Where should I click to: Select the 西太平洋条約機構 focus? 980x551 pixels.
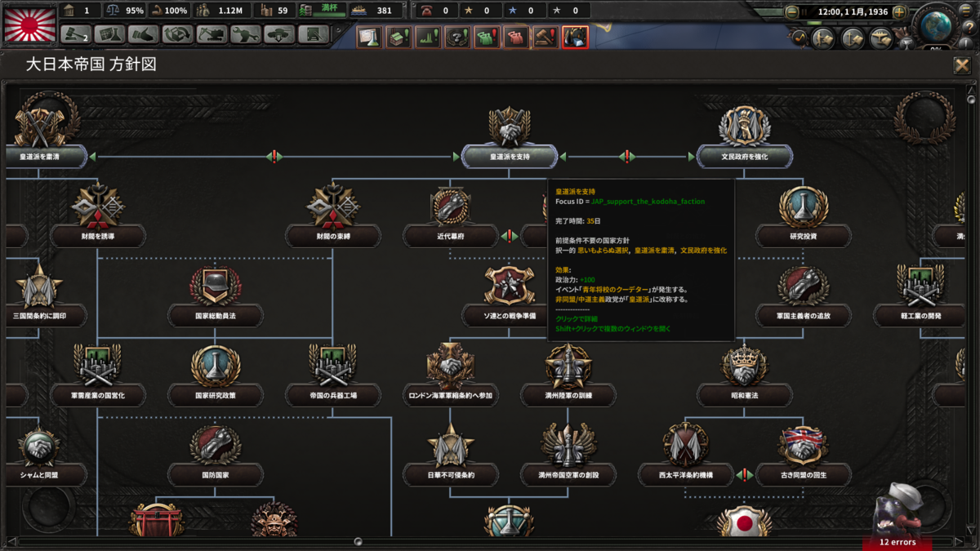tap(686, 474)
